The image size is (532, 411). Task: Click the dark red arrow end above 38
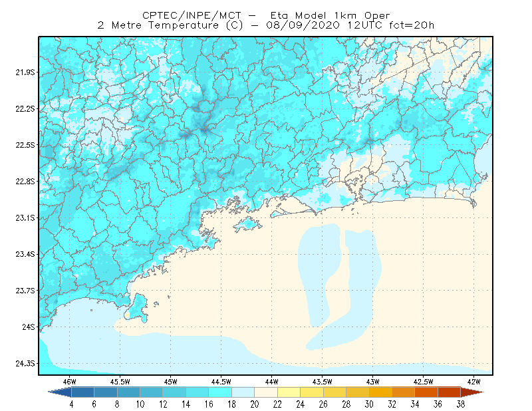tap(472, 392)
